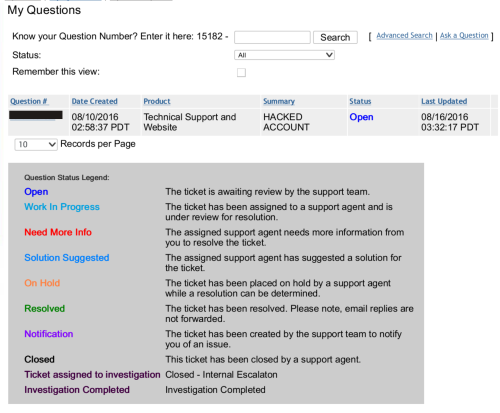Click the blue Open status in ticket row
Viewport: 500px width, 413px height.
[361, 117]
